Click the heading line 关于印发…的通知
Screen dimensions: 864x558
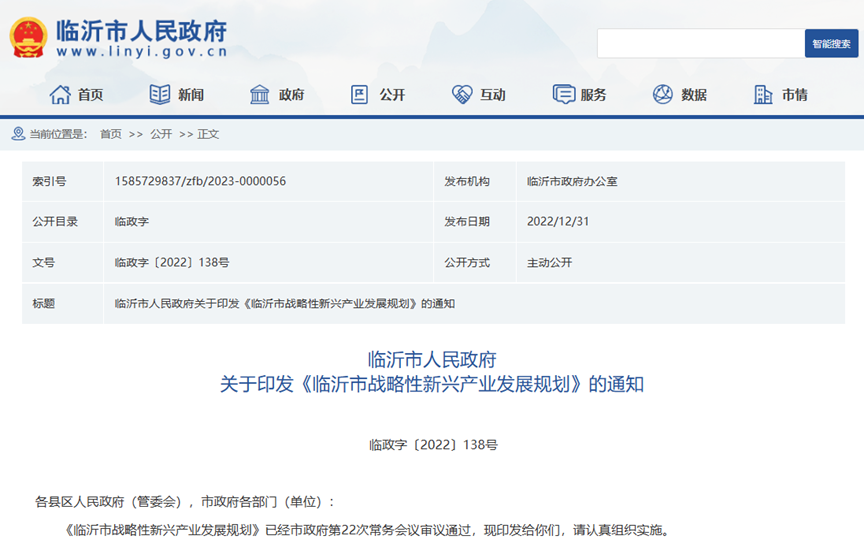coord(432,384)
